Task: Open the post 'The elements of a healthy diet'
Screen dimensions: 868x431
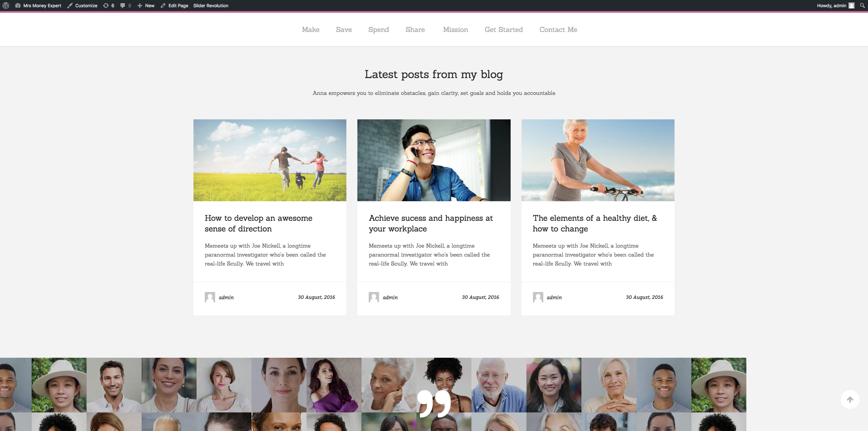Action: coord(594,223)
